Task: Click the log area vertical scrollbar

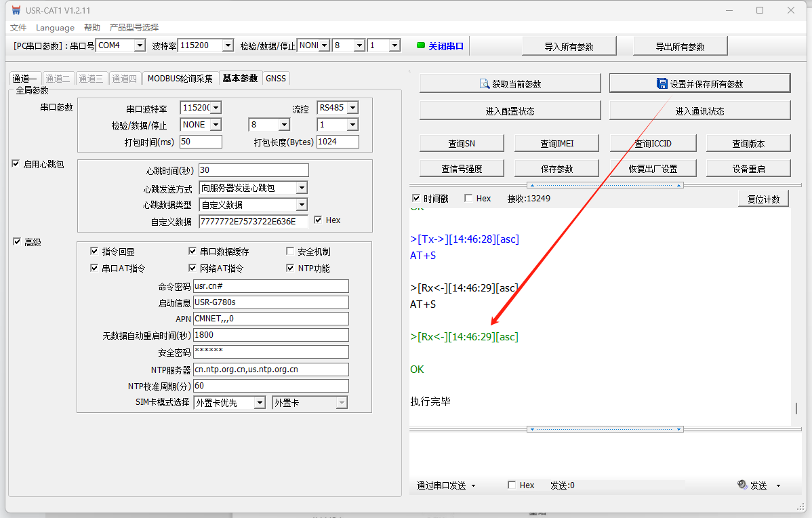Action: coord(796,408)
